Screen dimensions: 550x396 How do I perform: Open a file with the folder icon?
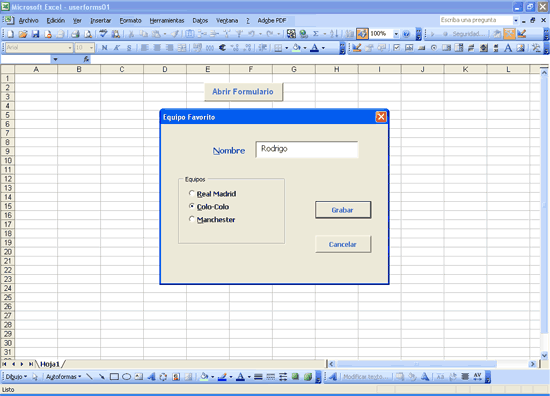coord(23,34)
